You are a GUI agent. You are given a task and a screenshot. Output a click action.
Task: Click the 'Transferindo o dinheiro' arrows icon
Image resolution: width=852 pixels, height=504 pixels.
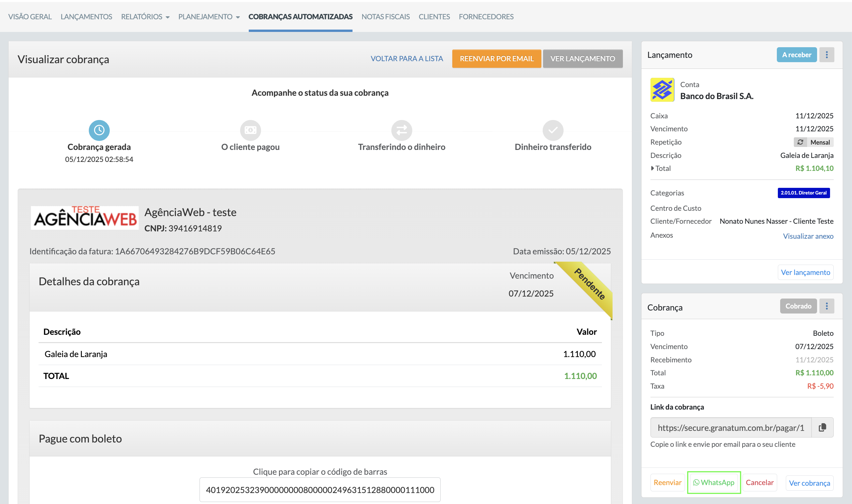tap(401, 130)
